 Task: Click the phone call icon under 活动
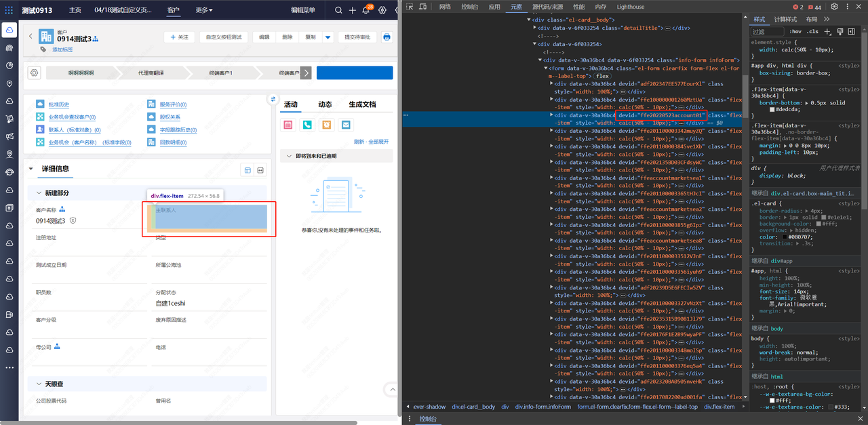(307, 125)
